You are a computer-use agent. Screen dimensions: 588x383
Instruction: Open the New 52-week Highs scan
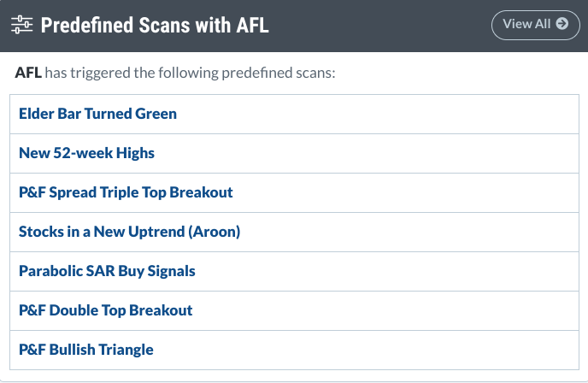click(x=86, y=153)
